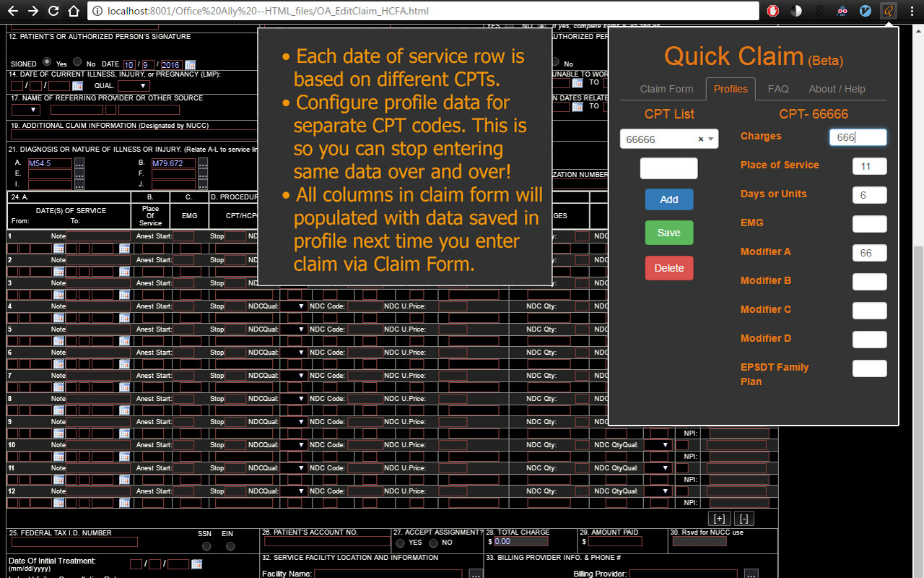Open the browser three-dot menu
The image size is (924, 578).
[911, 11]
